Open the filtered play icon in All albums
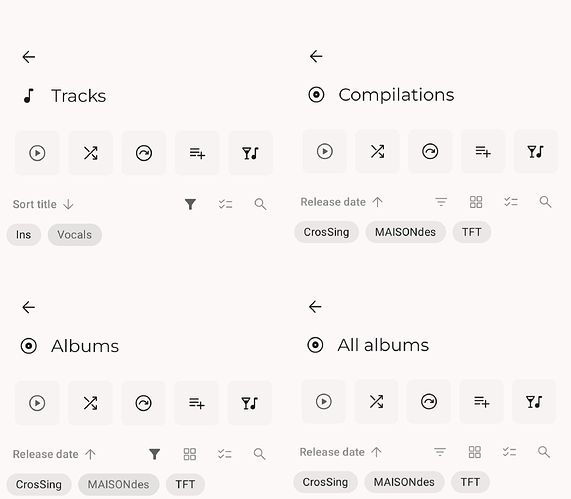Screen dimensions: 571x499 tap(534, 401)
